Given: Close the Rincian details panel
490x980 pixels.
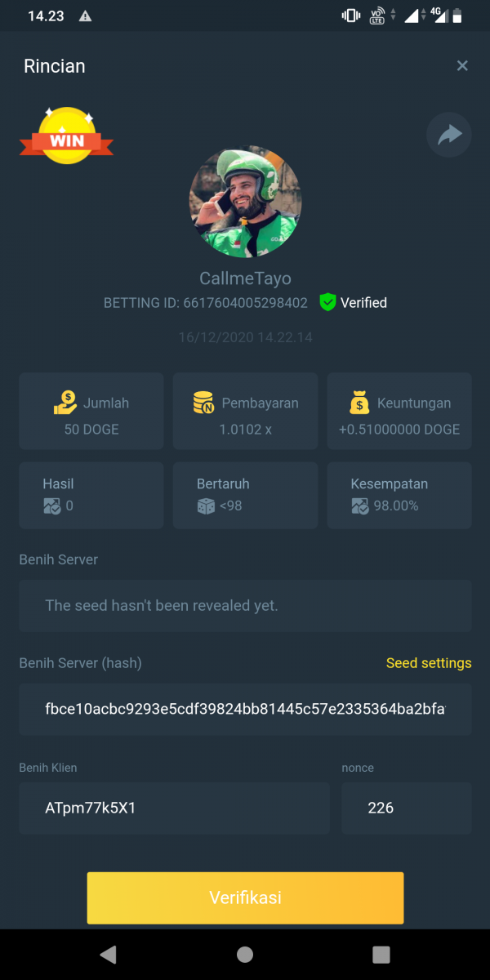Looking at the screenshot, I should pyautogui.click(x=462, y=66).
